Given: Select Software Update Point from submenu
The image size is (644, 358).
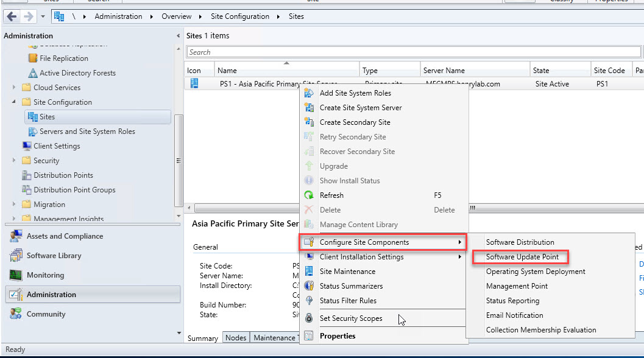Looking at the screenshot, I should [522, 257].
